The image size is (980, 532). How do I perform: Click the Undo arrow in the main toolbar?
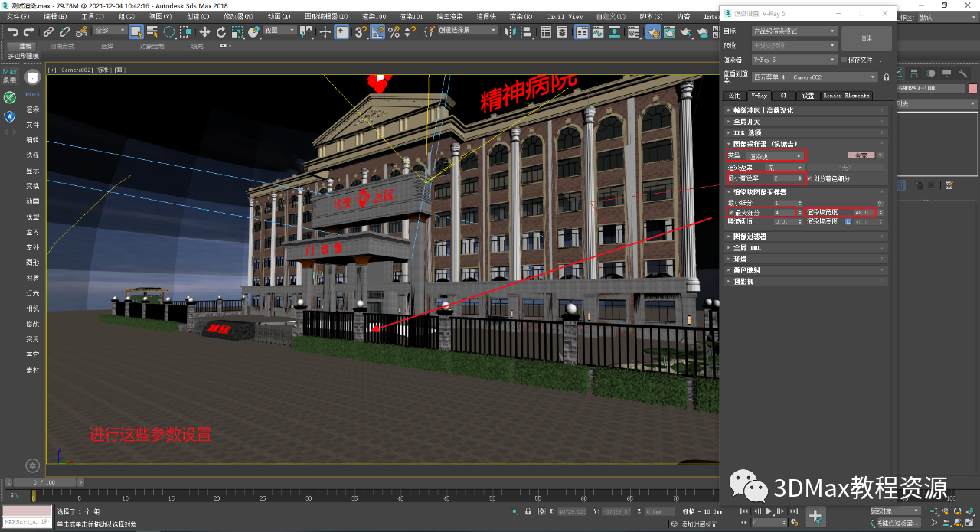tap(12, 32)
